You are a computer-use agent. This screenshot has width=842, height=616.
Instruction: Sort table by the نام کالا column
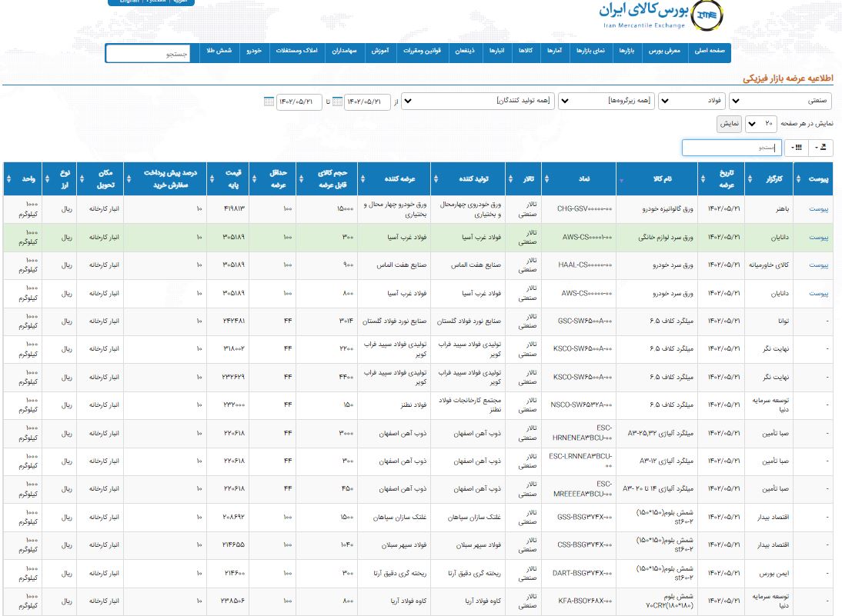[x=657, y=178]
